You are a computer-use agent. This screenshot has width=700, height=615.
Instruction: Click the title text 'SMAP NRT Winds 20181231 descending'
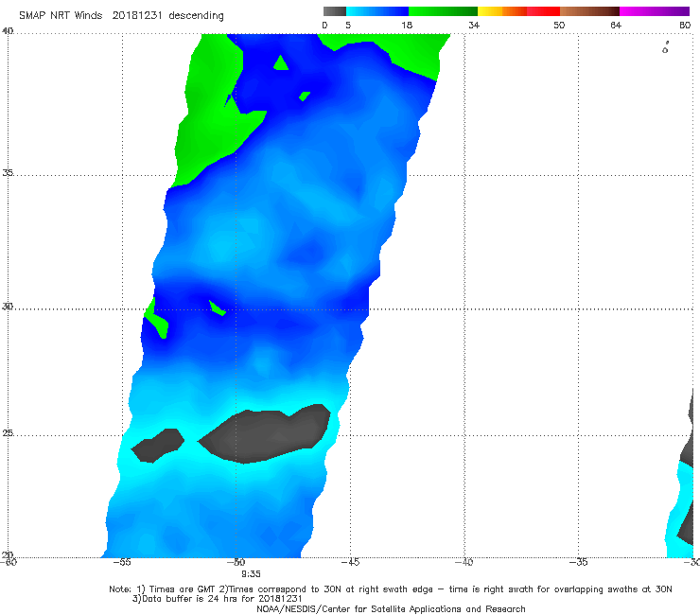coord(121,16)
